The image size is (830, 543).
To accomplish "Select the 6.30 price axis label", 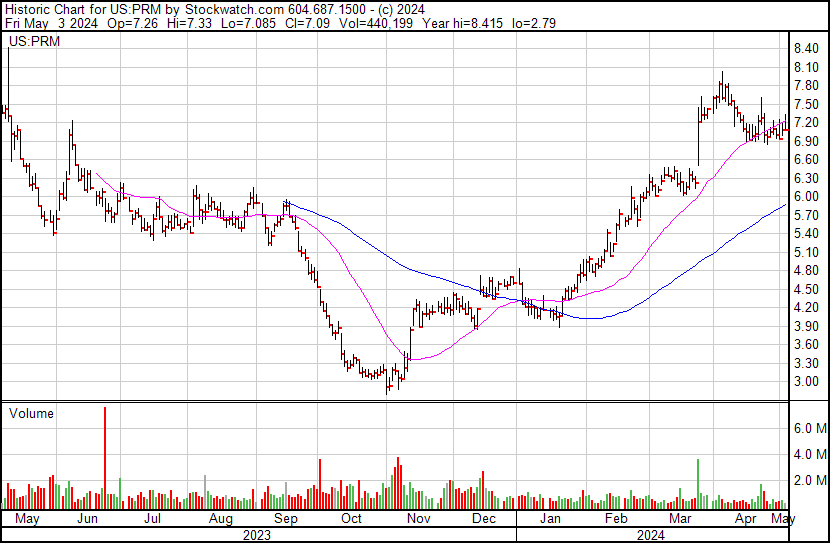I will coord(806,178).
